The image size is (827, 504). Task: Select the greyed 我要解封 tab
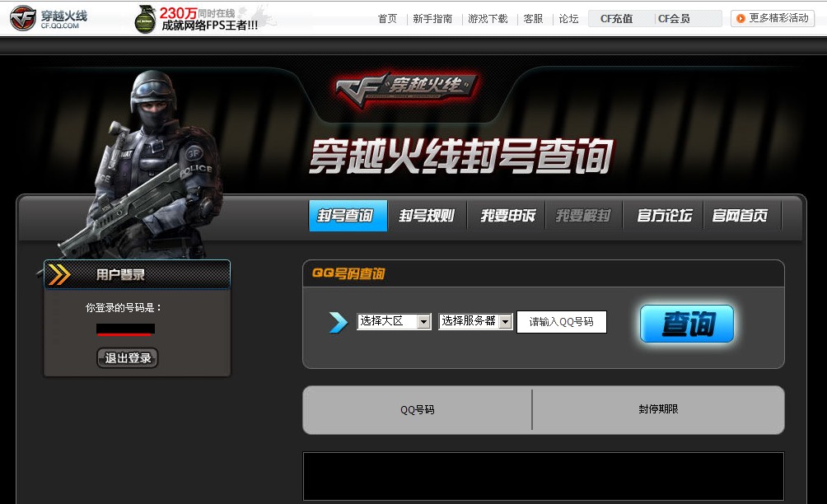click(583, 215)
